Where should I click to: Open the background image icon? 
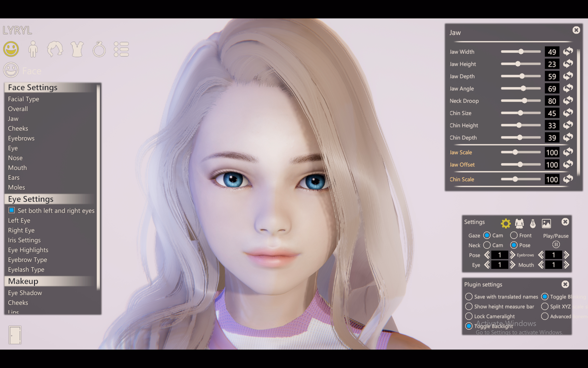coord(546,223)
